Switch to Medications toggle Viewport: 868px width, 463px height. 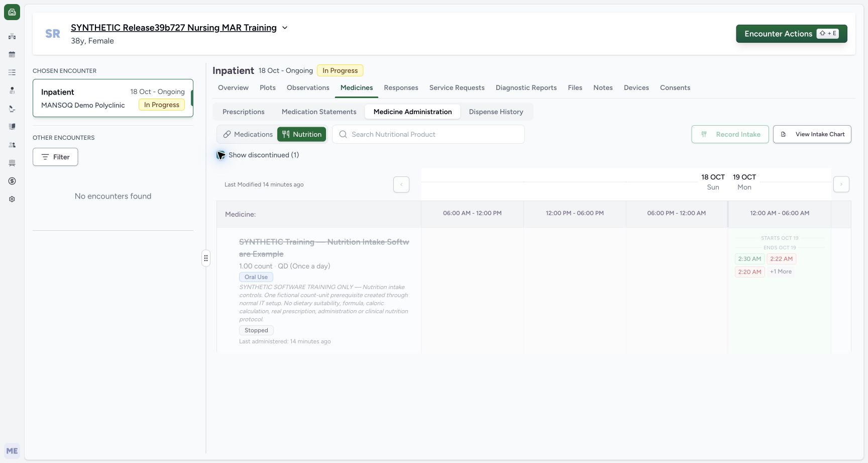point(248,134)
